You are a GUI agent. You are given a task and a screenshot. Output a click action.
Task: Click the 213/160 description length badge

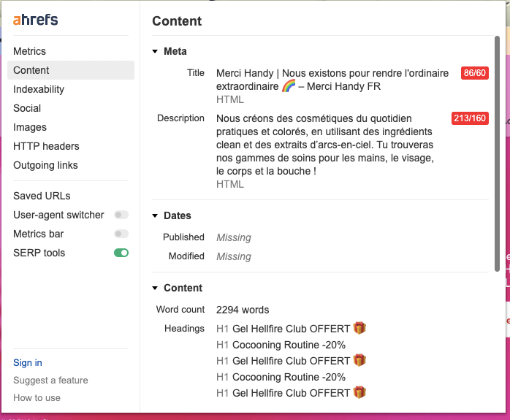click(470, 118)
